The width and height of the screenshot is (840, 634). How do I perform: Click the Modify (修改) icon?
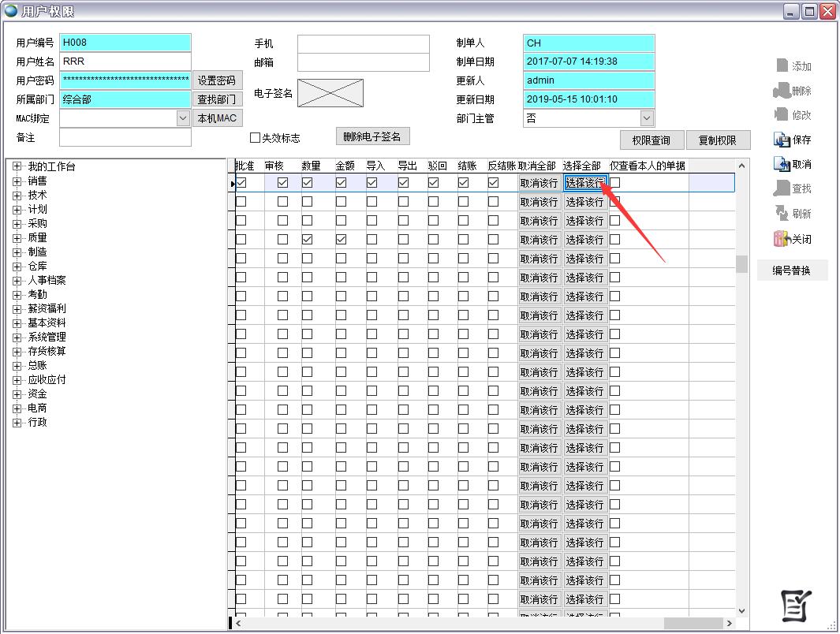(782, 114)
